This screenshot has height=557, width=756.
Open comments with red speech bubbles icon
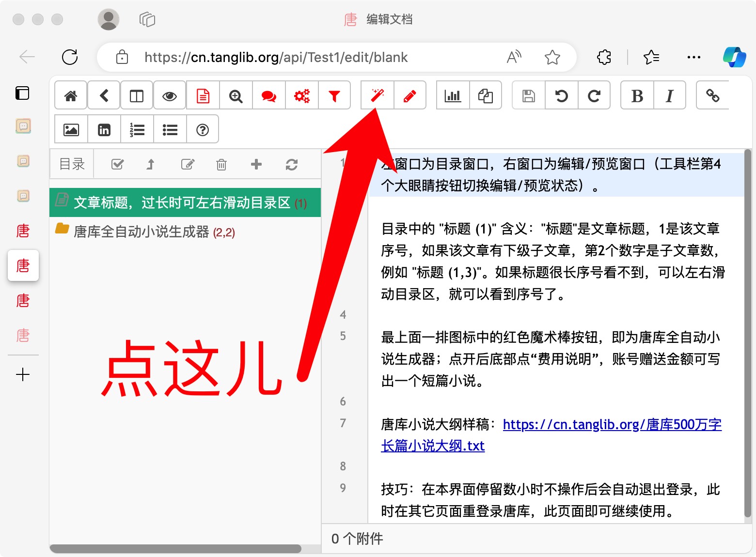pos(268,95)
